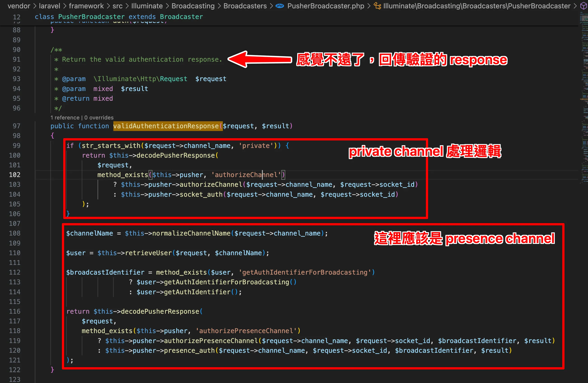Viewport: 588px width, 383px height.
Task: Click the framework breadcrumb item
Action: (x=86, y=6)
